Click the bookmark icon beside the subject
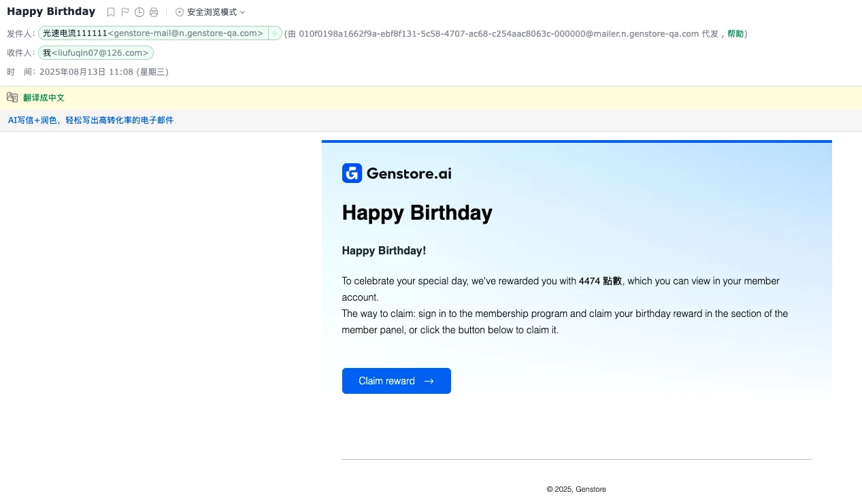The width and height of the screenshot is (862, 504). 111,12
